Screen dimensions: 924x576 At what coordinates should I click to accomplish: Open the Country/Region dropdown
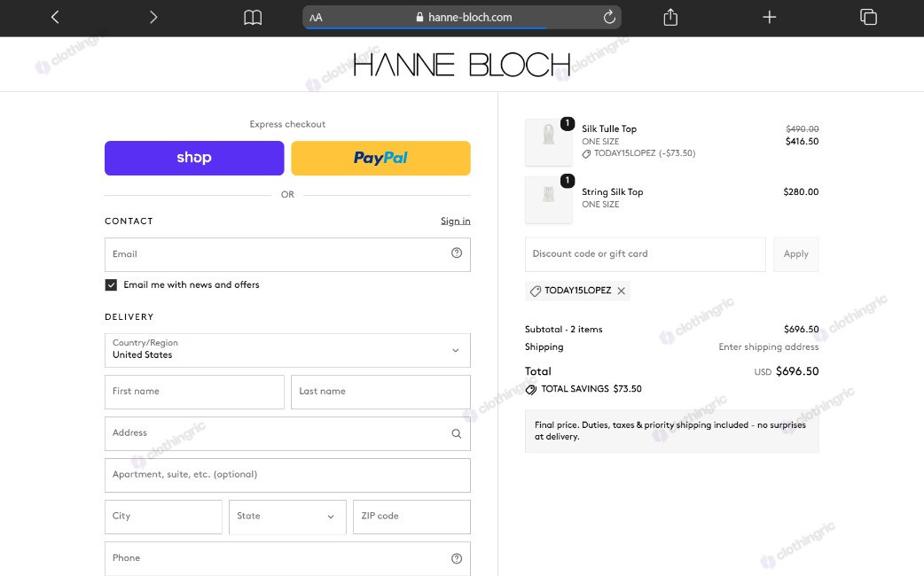(x=287, y=350)
